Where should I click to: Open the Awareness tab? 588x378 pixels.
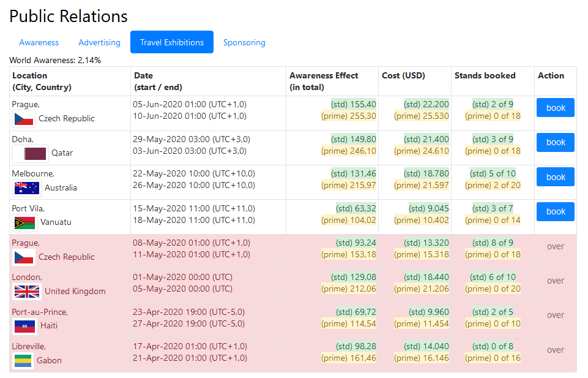pos(39,42)
